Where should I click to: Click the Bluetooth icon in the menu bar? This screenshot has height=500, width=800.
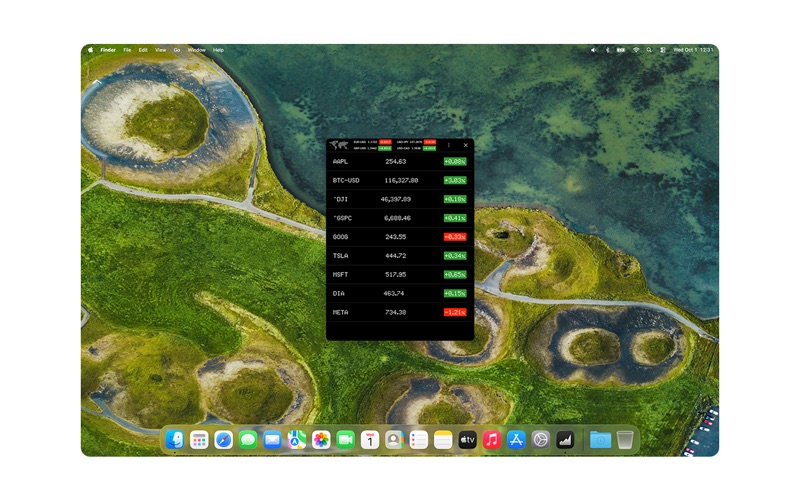[607, 50]
